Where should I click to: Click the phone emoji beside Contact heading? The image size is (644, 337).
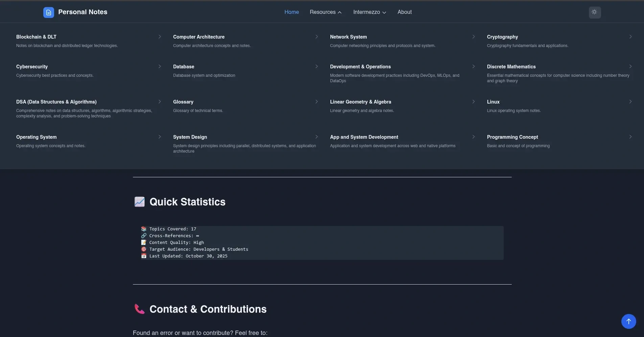[139, 309]
